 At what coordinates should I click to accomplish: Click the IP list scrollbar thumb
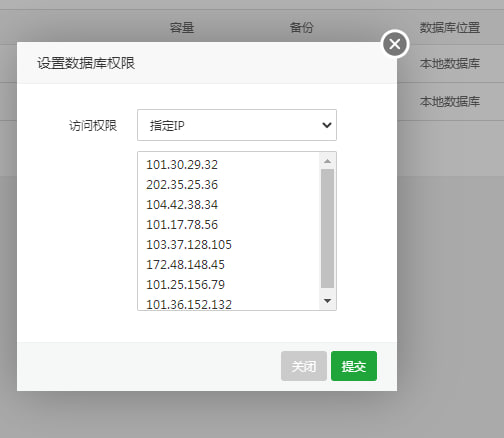(327, 228)
